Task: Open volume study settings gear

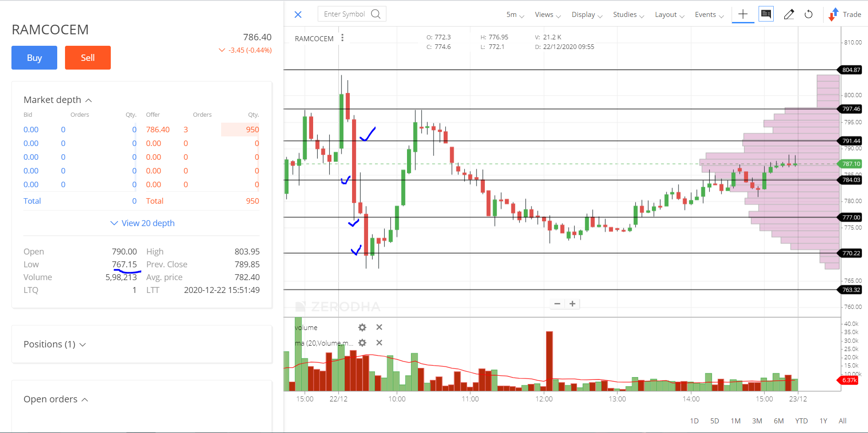Action: 362,327
